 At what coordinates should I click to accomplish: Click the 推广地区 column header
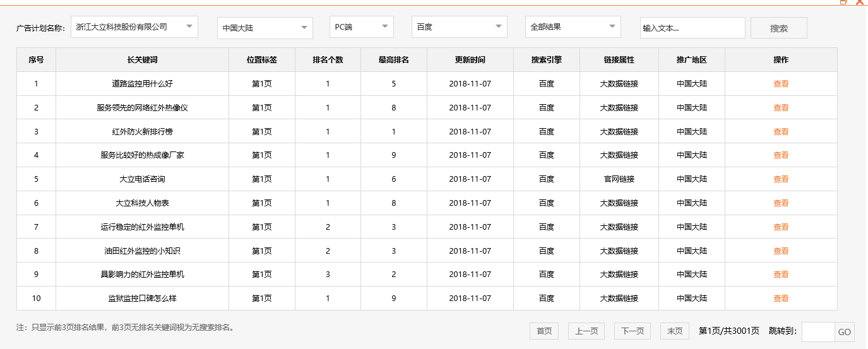pyautogui.click(x=692, y=60)
